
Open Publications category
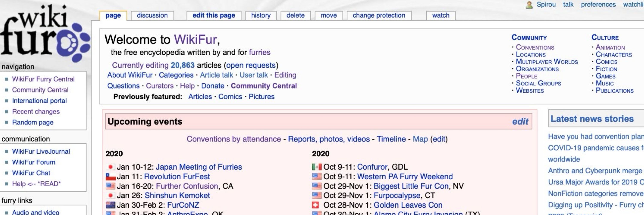(x=615, y=90)
